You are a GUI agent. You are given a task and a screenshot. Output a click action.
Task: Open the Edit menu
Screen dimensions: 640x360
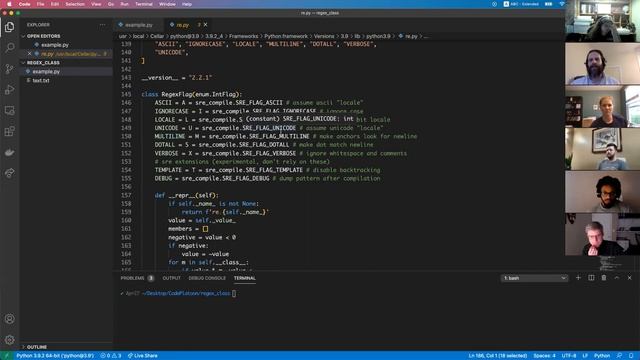click(x=55, y=4)
